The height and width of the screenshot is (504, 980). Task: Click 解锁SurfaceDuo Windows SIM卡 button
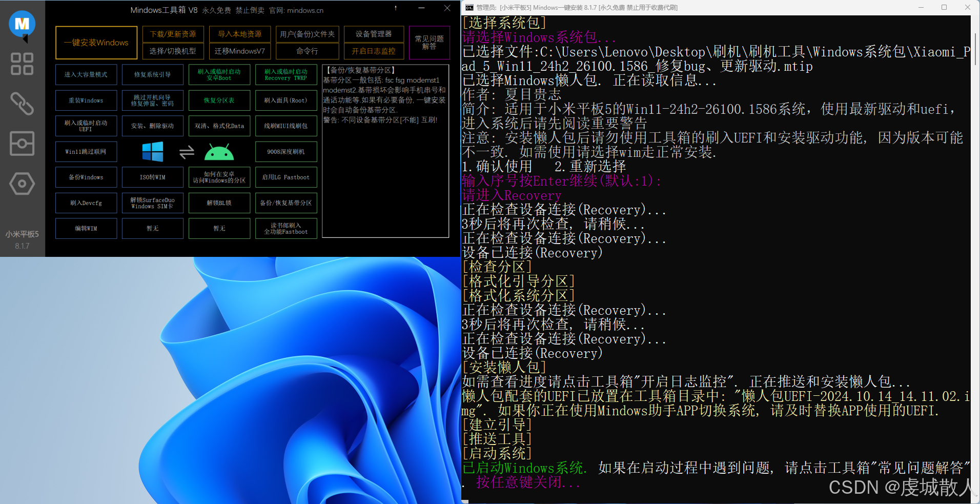tap(153, 203)
